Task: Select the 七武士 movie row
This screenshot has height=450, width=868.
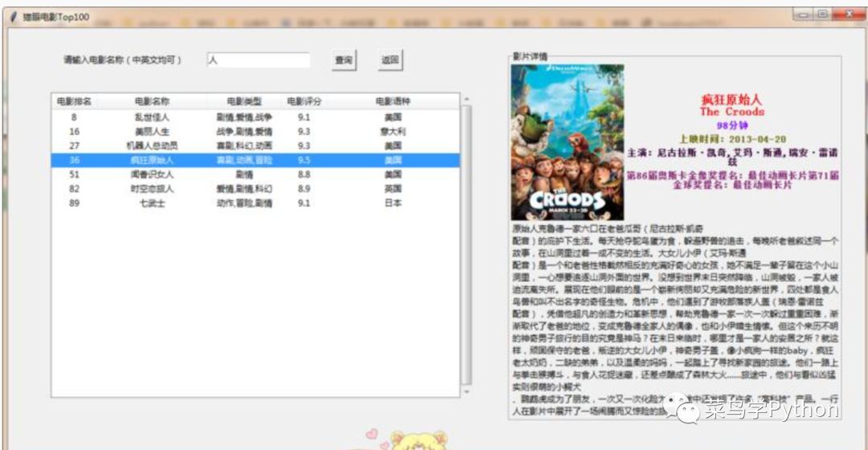Action: point(256,203)
